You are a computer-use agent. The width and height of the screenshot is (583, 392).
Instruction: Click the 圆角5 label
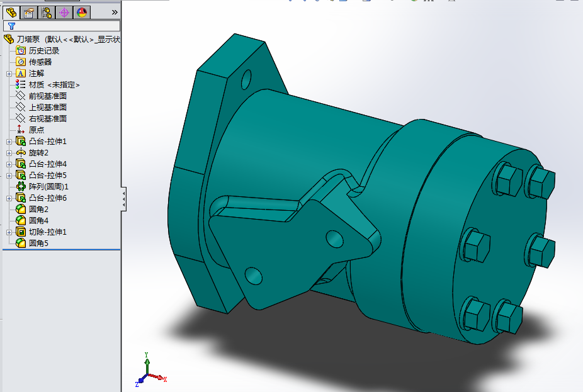coord(38,243)
